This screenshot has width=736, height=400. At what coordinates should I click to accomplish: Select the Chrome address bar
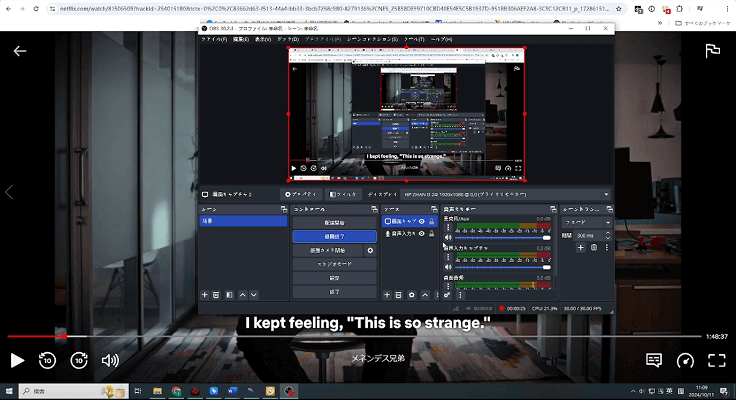(333, 9)
